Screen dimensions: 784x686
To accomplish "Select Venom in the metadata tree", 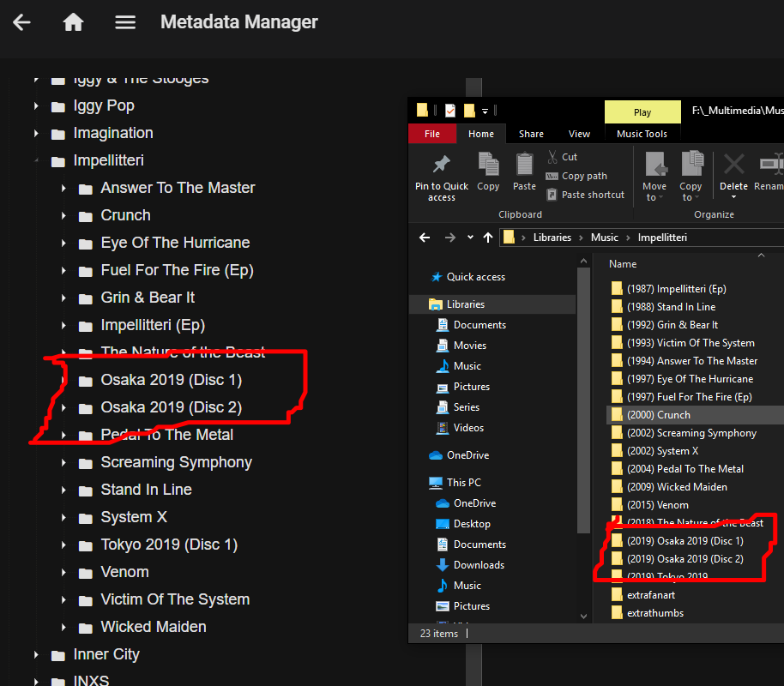I will (124, 572).
